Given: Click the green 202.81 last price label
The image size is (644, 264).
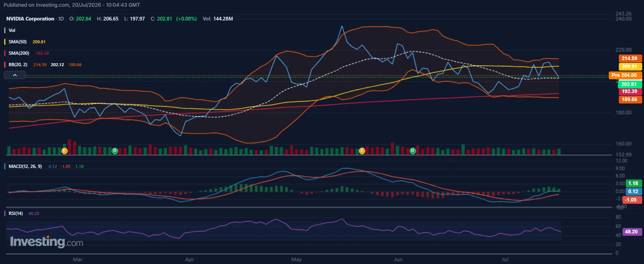Looking at the screenshot, I should pos(630,84).
